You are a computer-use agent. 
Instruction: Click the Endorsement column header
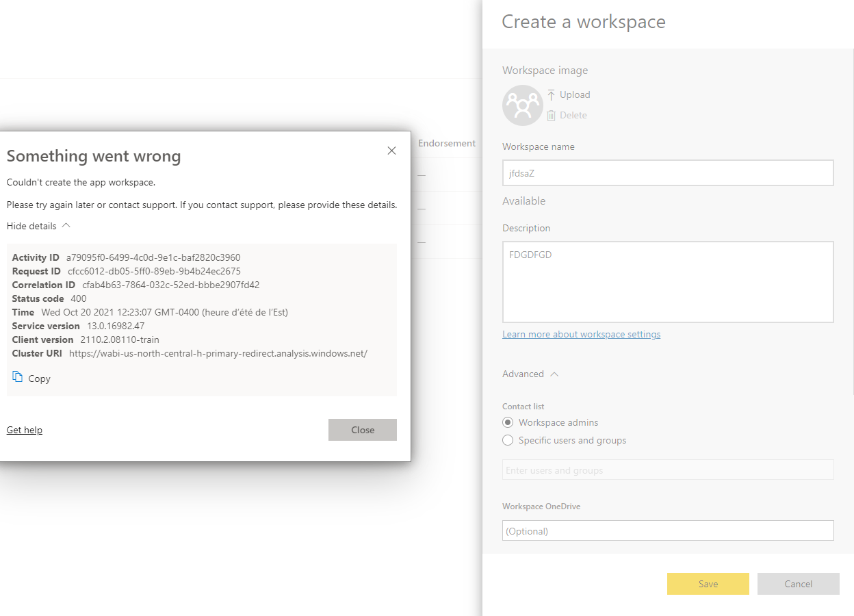point(447,143)
